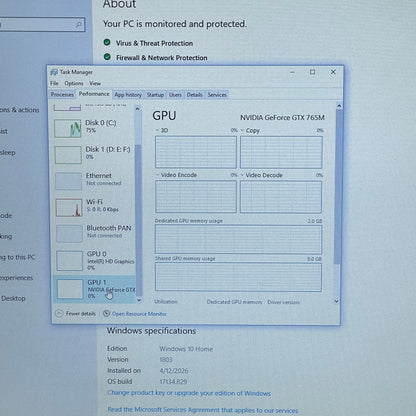Open Resource Monitor link
The width and height of the screenshot is (416, 416).
tap(139, 314)
